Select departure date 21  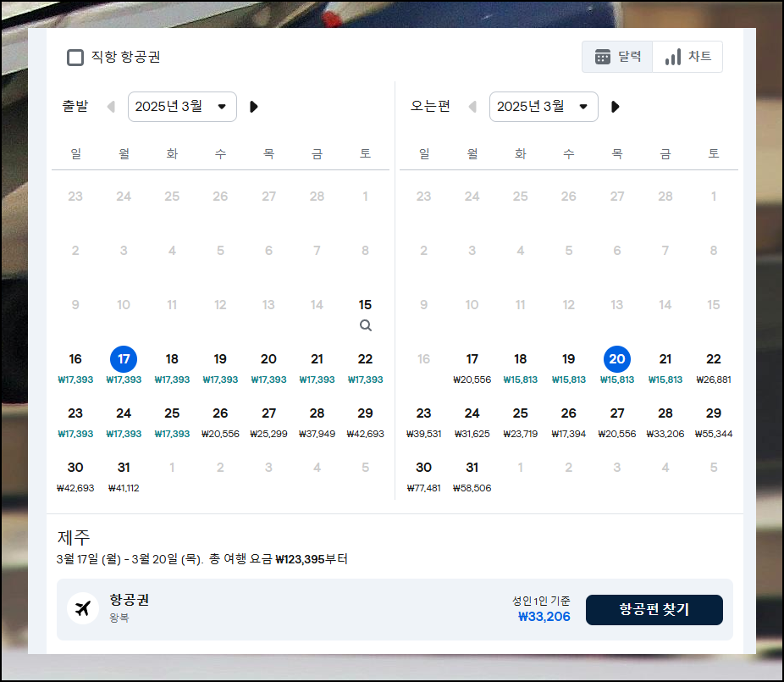coord(317,368)
